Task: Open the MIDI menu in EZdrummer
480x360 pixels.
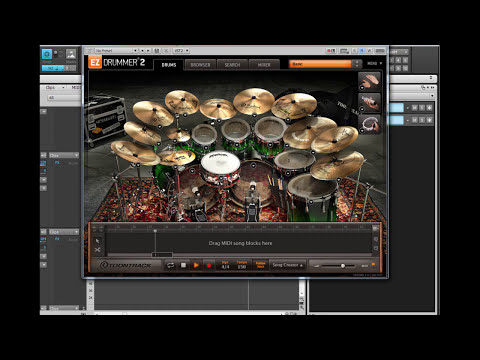Action: [375, 63]
